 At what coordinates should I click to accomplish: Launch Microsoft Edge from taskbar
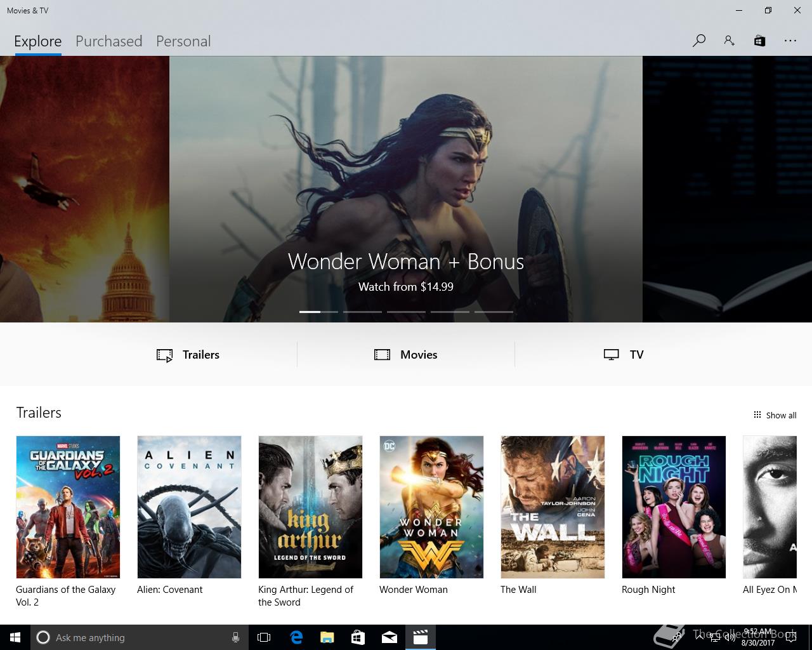tap(296, 637)
